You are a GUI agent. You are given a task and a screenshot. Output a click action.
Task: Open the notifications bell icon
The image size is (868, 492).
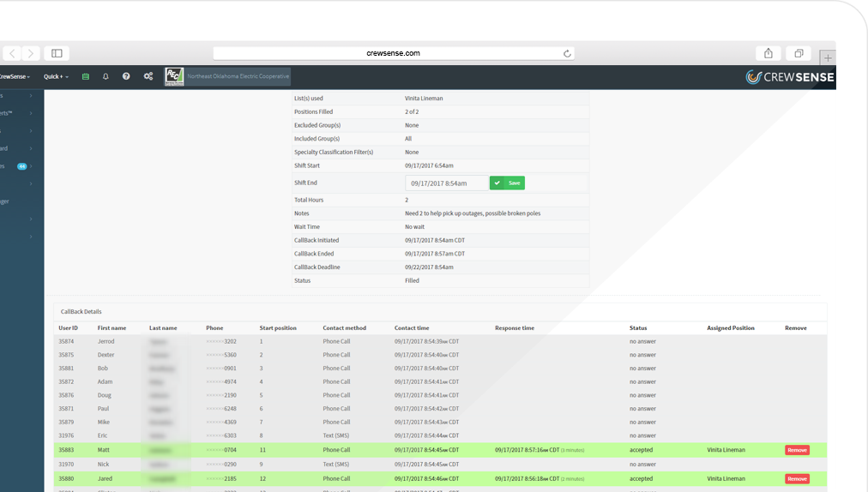pyautogui.click(x=105, y=76)
